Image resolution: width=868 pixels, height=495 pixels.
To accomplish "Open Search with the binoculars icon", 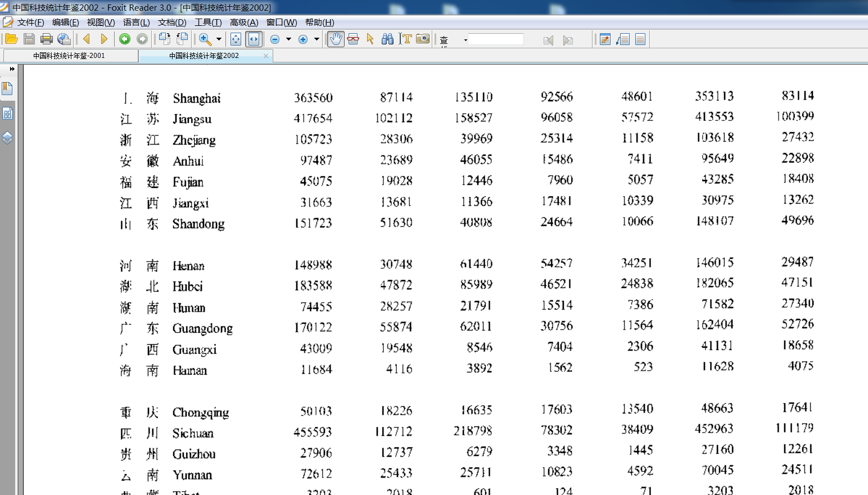I will click(387, 39).
